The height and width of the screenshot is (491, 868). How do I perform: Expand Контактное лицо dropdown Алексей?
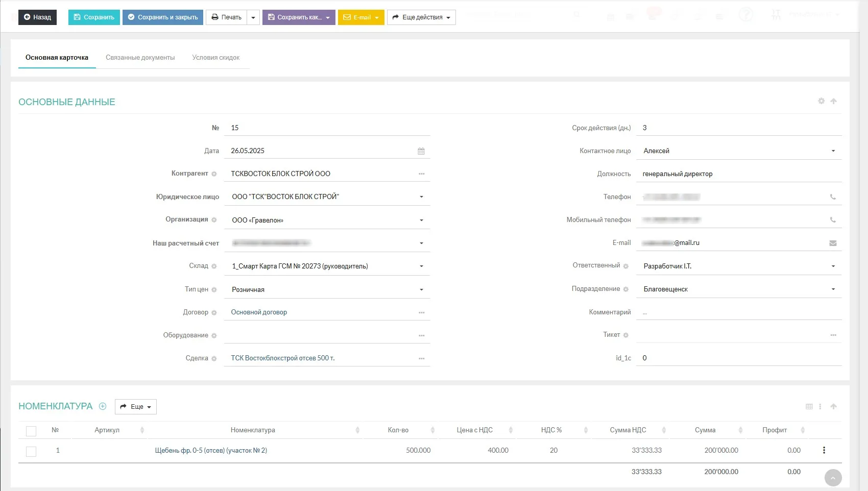833,151
